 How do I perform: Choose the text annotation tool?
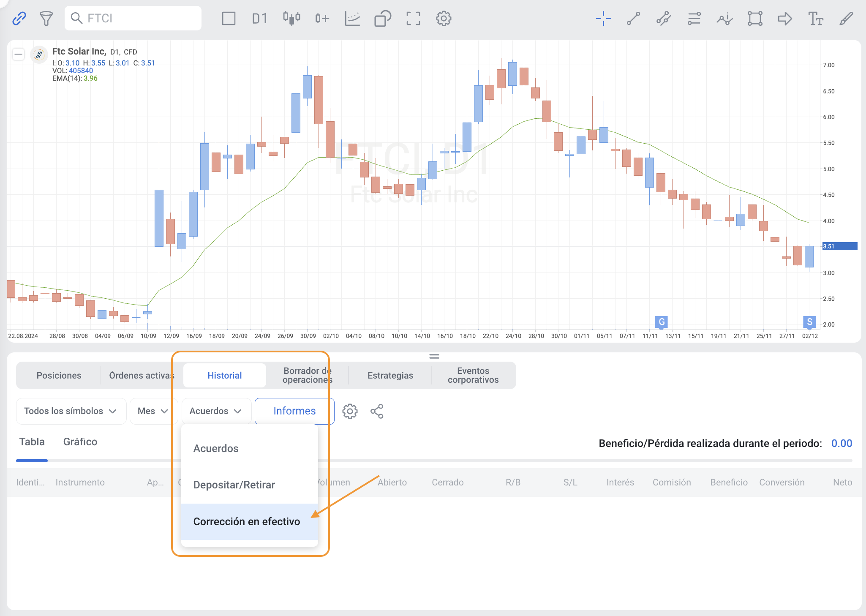click(815, 18)
